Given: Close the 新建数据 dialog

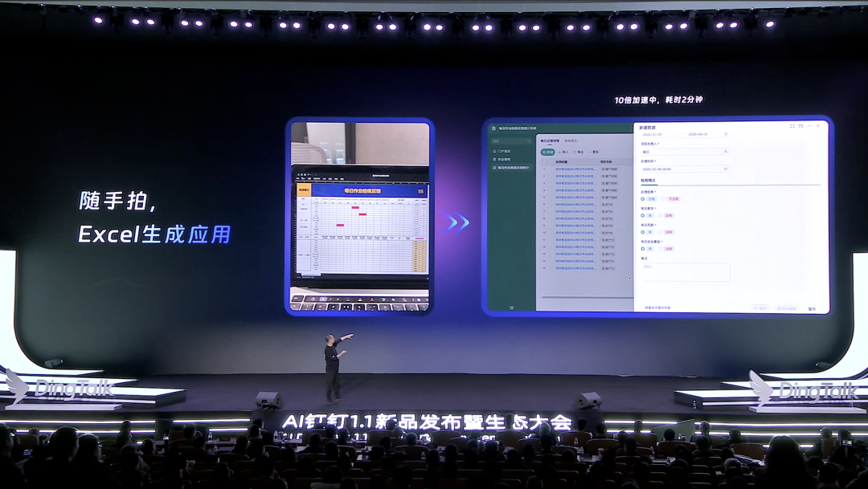Looking at the screenshot, I should click(x=818, y=126).
